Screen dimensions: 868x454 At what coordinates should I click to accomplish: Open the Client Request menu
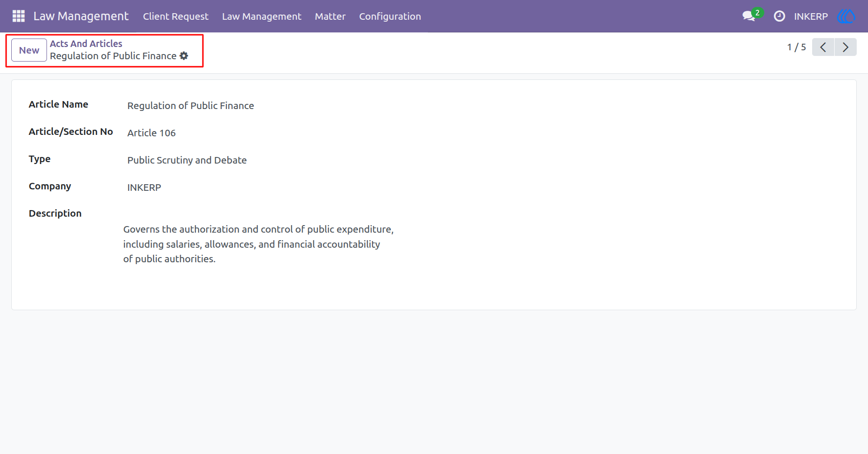[176, 16]
